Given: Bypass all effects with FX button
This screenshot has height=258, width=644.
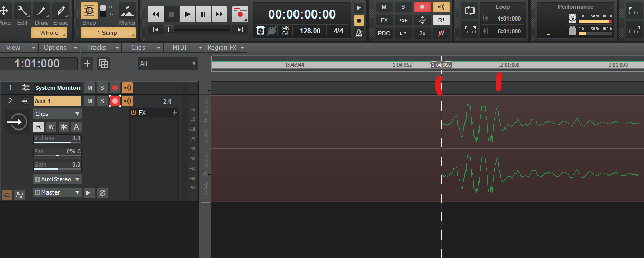Looking at the screenshot, I should pyautogui.click(x=384, y=20).
